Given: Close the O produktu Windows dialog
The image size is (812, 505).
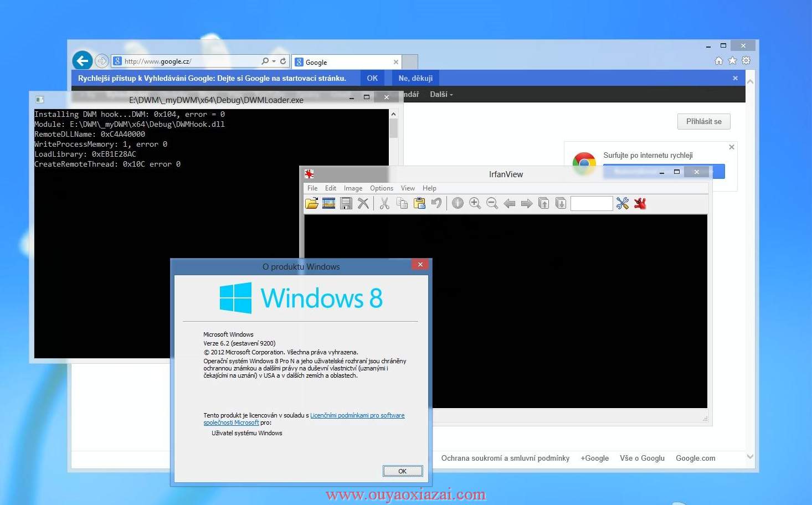Looking at the screenshot, I should 420,265.
